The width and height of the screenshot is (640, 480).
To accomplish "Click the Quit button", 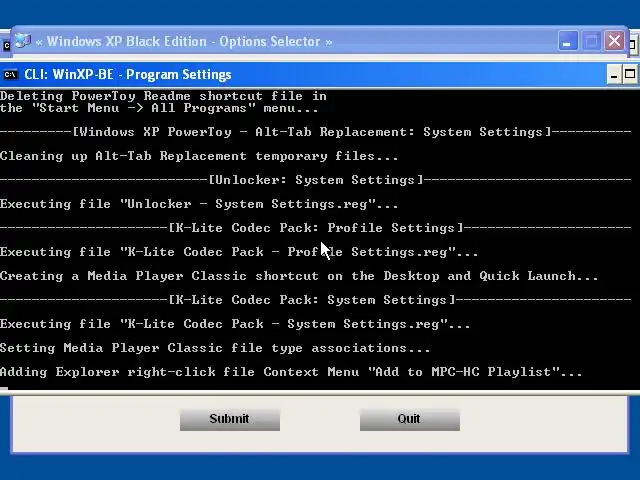I will [x=409, y=419].
